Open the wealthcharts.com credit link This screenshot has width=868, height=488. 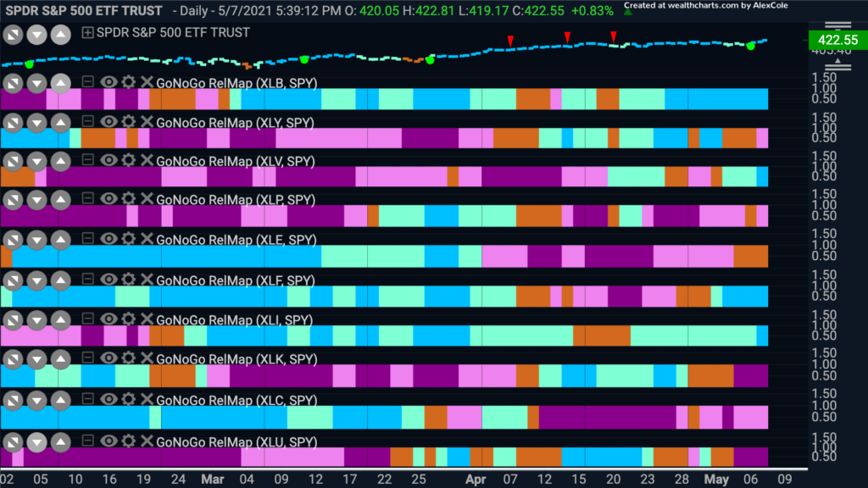tap(706, 6)
